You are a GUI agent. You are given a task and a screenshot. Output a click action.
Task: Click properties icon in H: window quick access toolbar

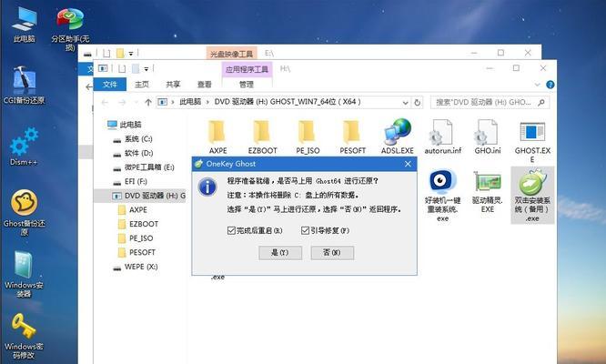coord(122,69)
